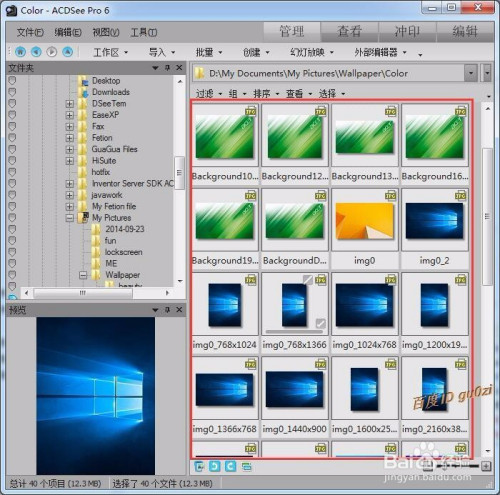Screen dimensions: 500x495
Task: Switch to the 查看 mode tab
Action: 349,32
